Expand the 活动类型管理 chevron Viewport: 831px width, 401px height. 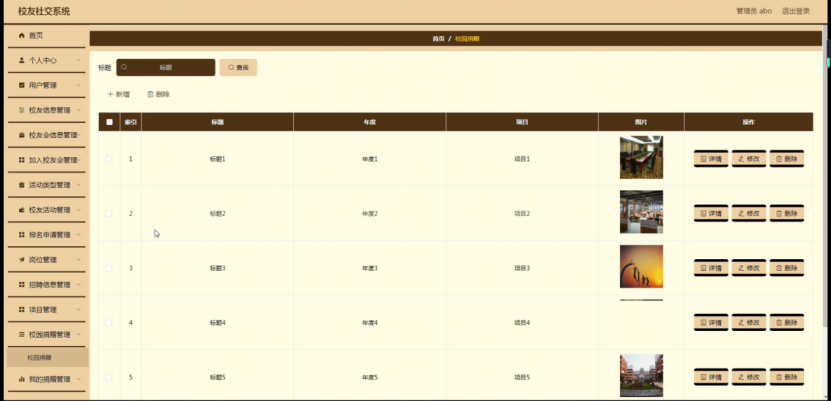[78, 185]
